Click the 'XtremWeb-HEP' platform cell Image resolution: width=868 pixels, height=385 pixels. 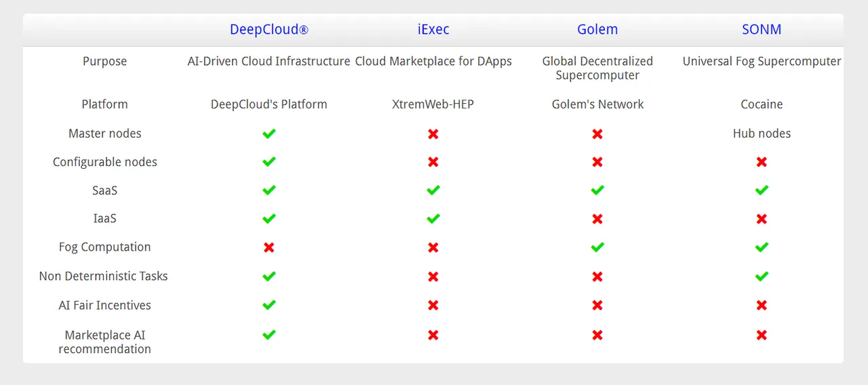pos(433,104)
